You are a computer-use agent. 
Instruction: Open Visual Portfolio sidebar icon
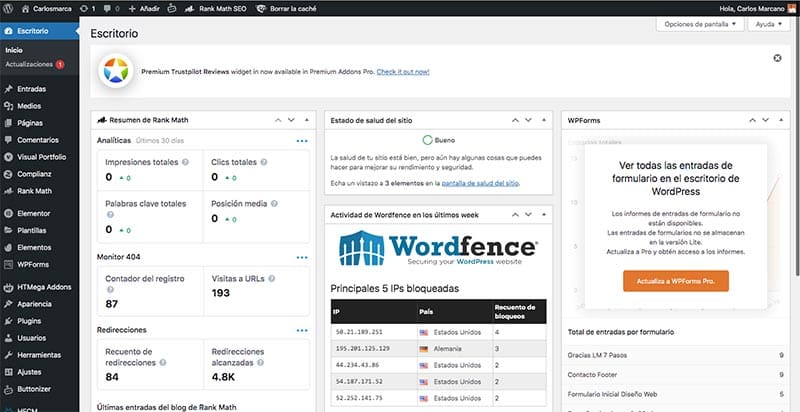[8, 157]
